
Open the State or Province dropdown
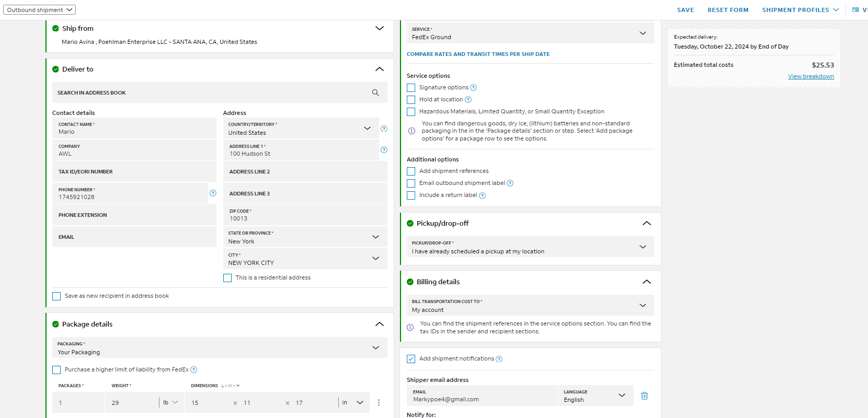click(x=305, y=237)
